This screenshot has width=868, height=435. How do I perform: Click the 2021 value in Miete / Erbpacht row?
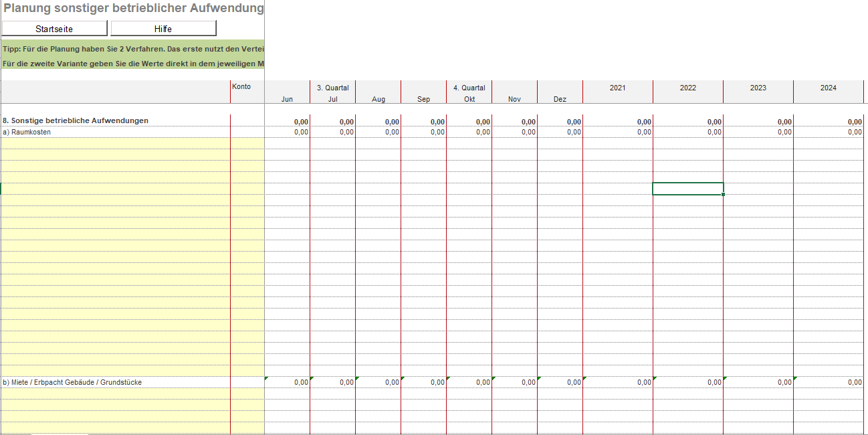point(617,382)
